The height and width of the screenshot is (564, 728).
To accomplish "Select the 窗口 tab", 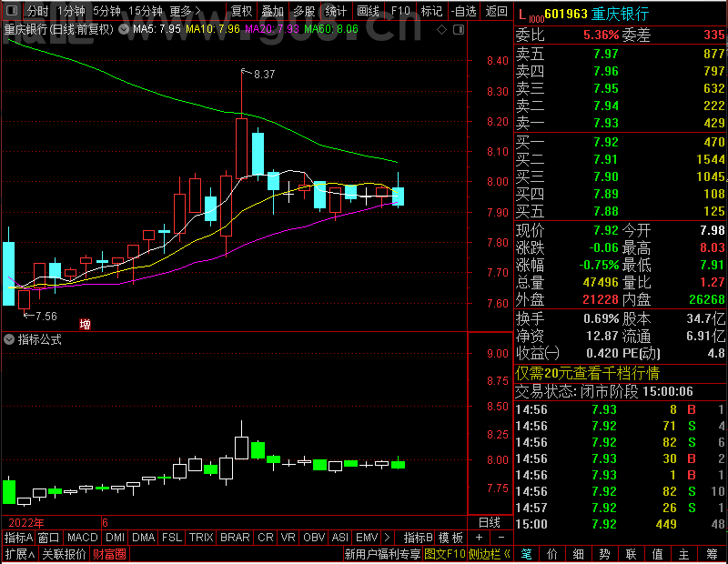I will pos(49,538).
